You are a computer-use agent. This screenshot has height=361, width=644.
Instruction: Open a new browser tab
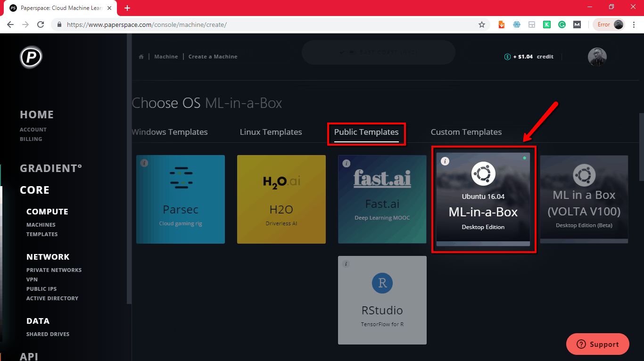click(x=127, y=8)
